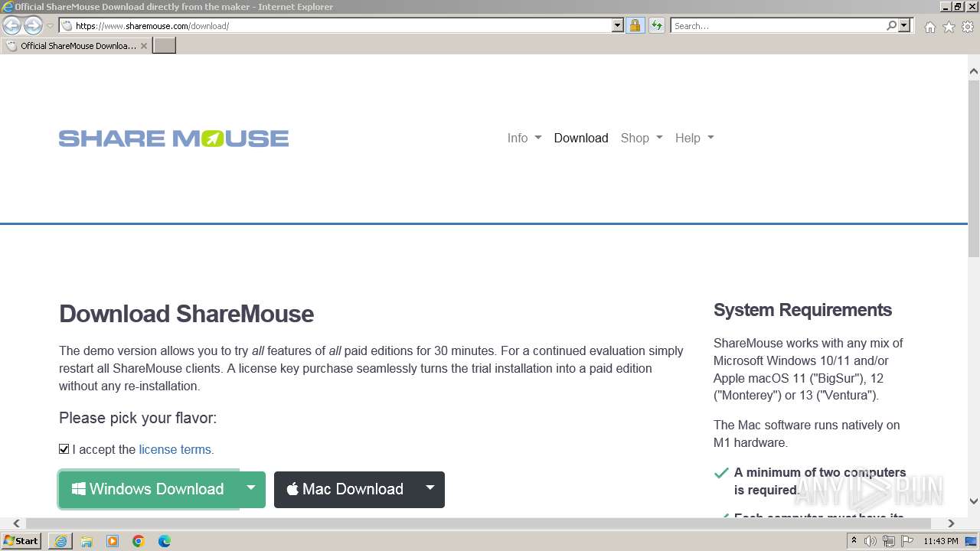The image size is (980, 551).
Task: Go forward with the browser Forward arrow
Action: coord(33,25)
